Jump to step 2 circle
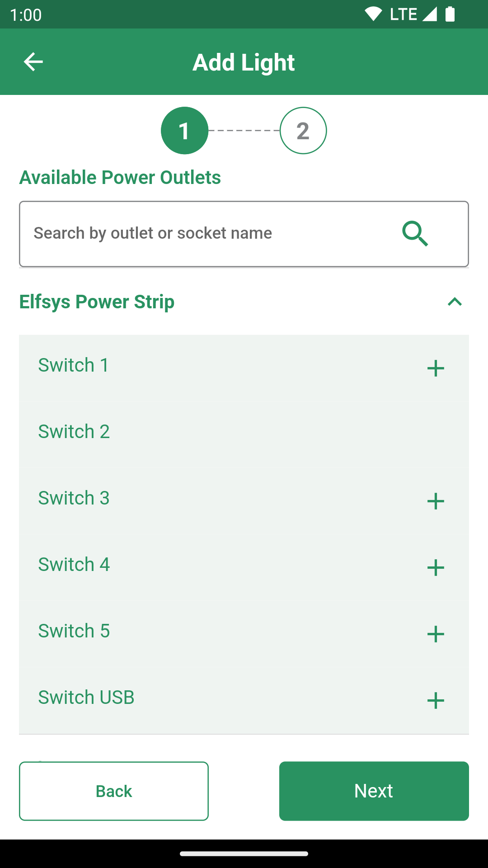Screen dimensions: 488x868 303,131
